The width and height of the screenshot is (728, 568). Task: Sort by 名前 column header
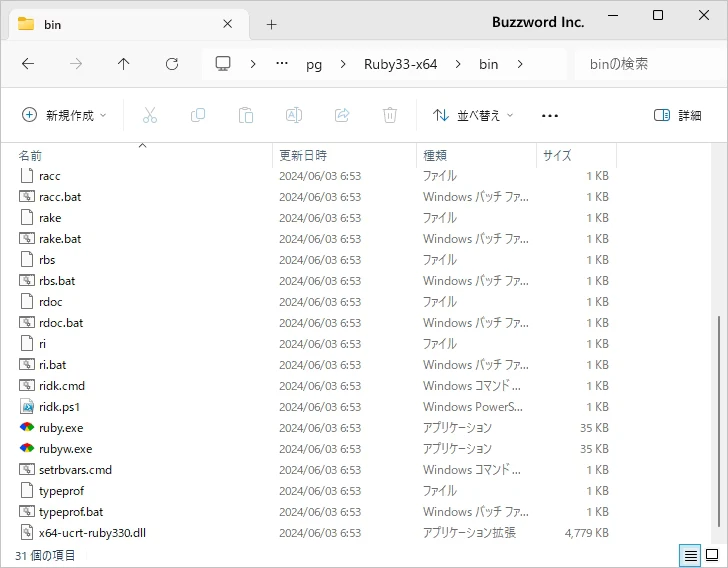(x=30, y=156)
